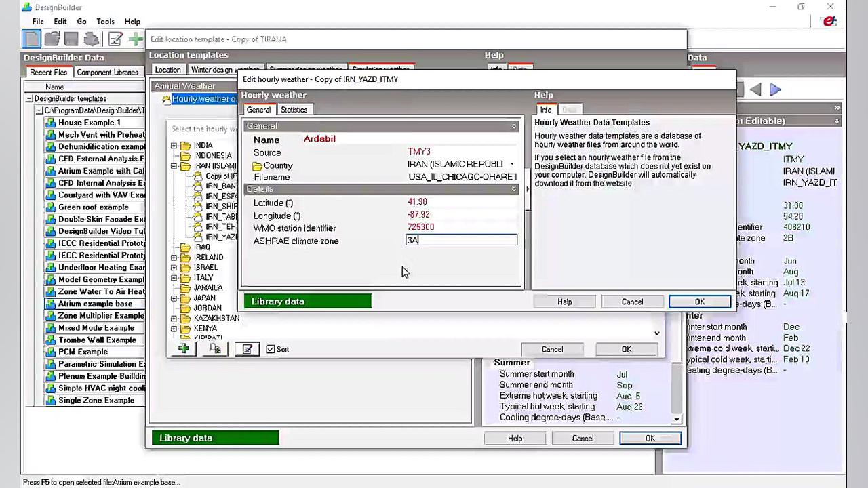The image size is (868, 488).
Task: Click the gray back arrow in Data panel
Action: tap(755, 89)
